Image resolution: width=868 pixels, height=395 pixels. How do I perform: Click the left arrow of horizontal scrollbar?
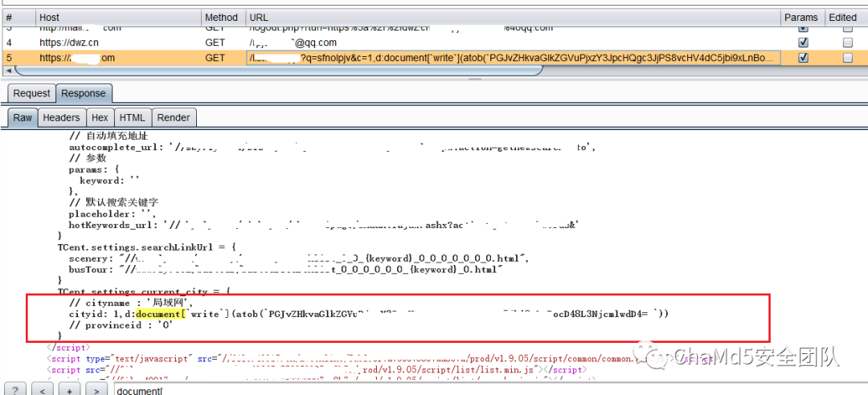7,71
